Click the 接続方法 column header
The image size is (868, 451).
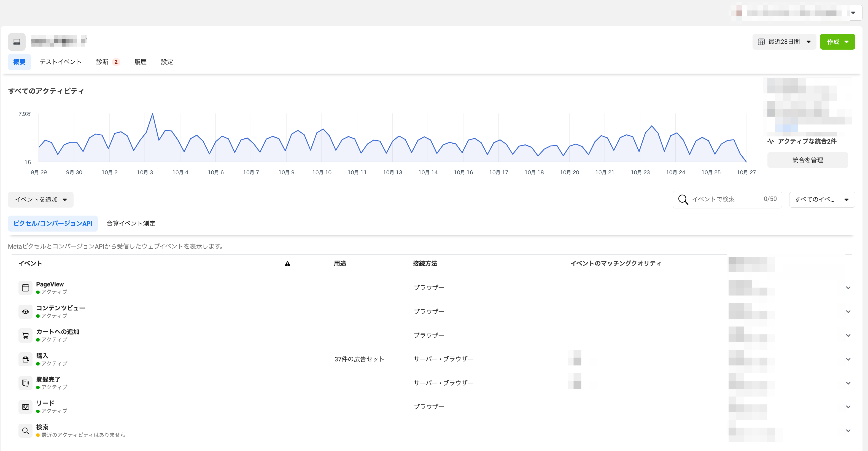pyautogui.click(x=425, y=264)
